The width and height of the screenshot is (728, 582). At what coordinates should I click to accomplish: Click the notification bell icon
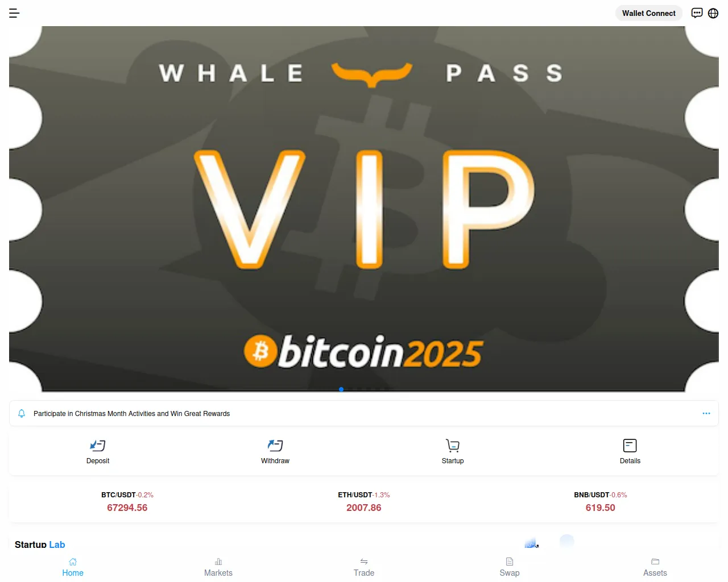(x=22, y=413)
